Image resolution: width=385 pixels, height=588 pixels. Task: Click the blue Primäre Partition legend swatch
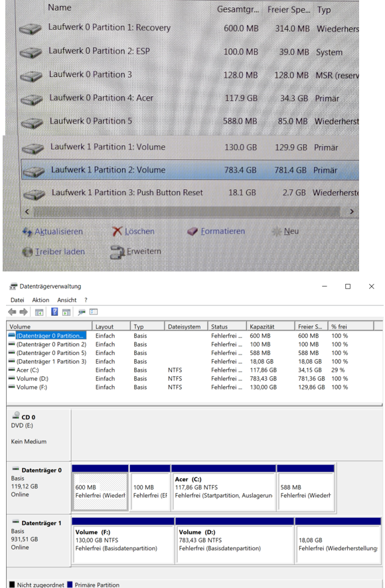click(x=70, y=585)
